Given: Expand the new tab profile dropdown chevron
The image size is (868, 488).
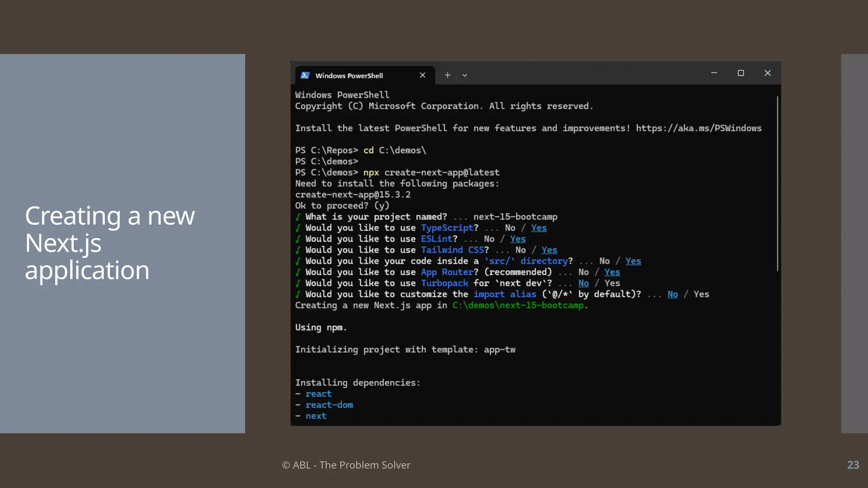Looking at the screenshot, I should pos(465,75).
